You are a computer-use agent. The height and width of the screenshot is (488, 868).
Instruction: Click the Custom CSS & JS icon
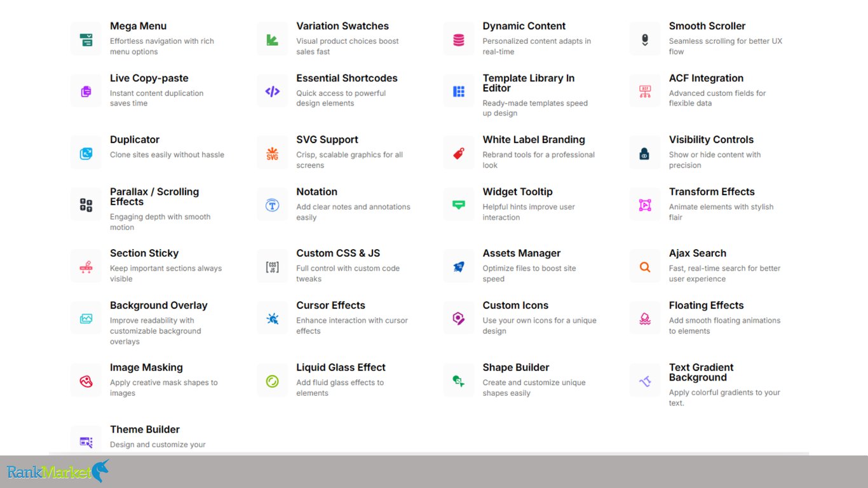pyautogui.click(x=272, y=267)
